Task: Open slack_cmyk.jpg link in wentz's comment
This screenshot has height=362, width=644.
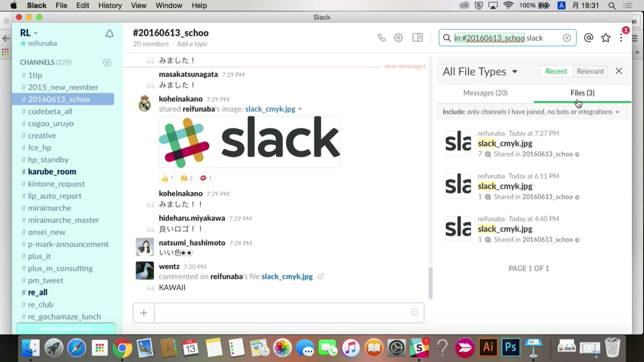Action: 287,277
